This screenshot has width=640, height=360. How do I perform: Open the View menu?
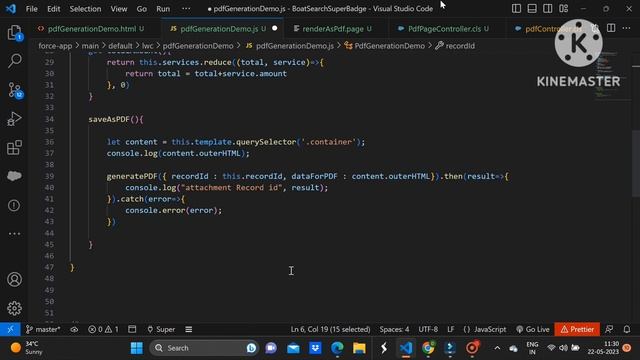(119, 9)
